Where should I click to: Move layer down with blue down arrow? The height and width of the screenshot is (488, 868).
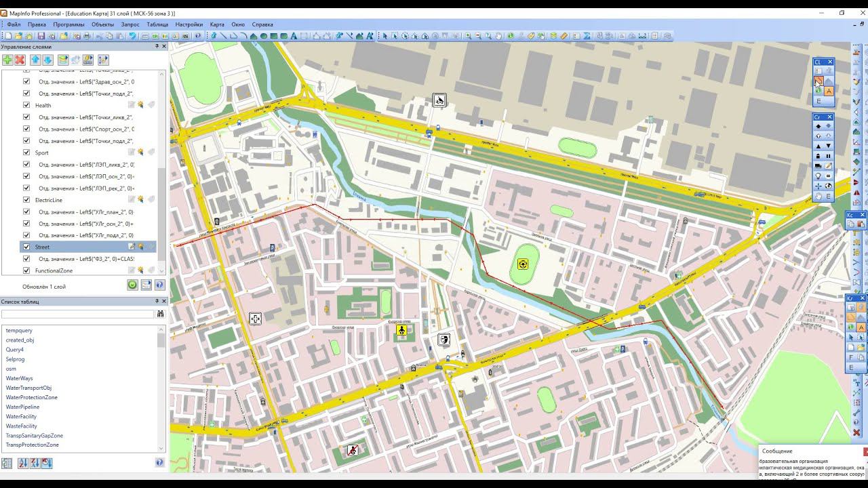[47, 60]
